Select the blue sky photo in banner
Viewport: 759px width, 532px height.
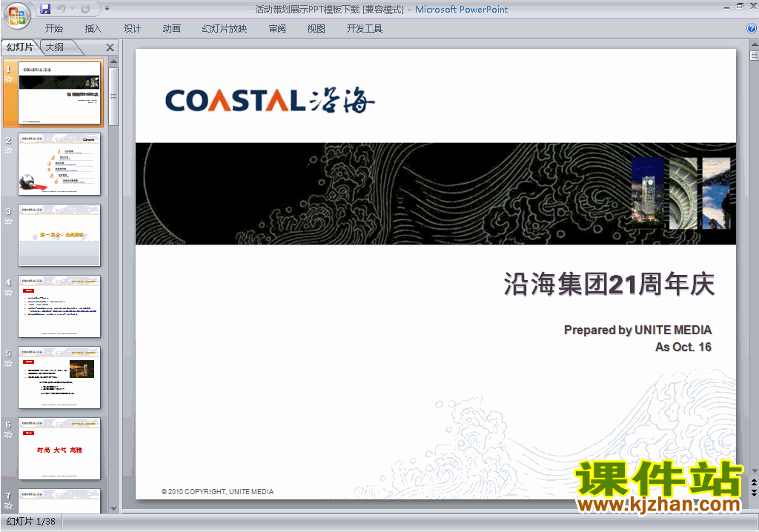[716, 193]
